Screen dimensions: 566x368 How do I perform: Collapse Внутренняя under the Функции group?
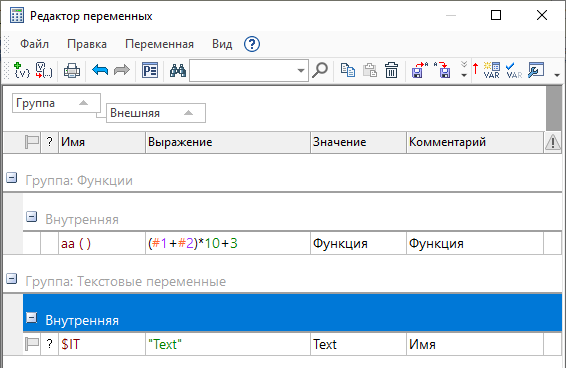pyautogui.click(x=32, y=217)
